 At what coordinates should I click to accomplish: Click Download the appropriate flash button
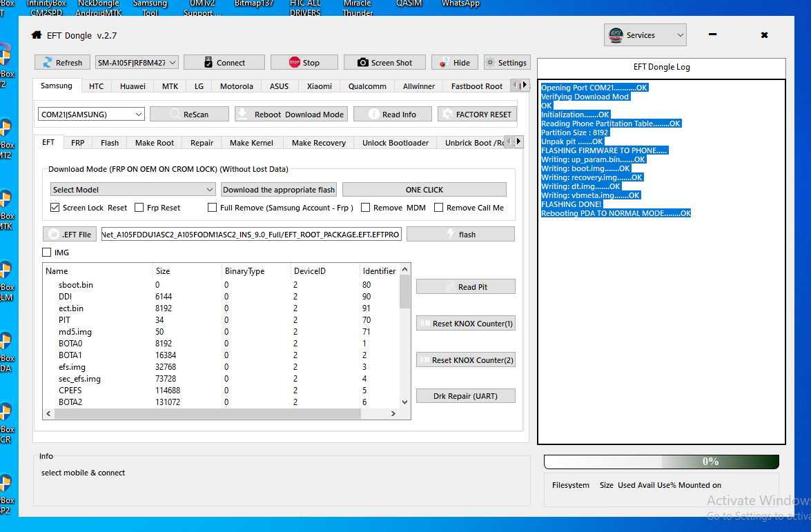279,190
